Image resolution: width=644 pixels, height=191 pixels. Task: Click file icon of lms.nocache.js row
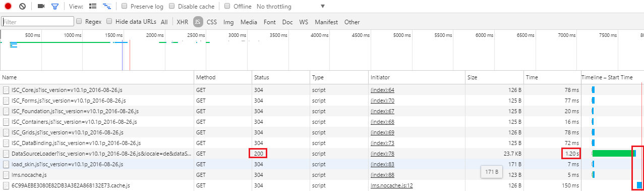(6, 174)
